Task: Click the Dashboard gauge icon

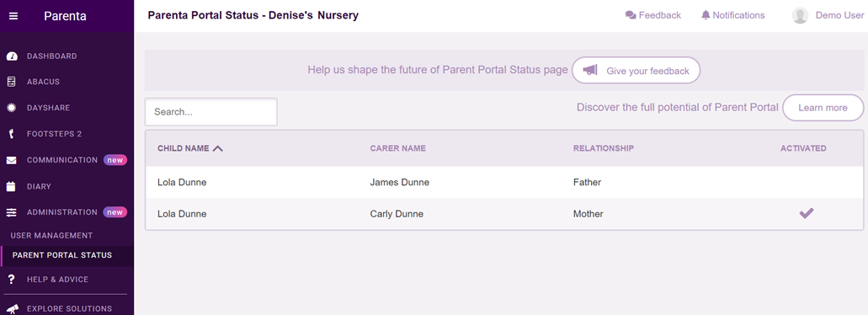Action: [x=11, y=56]
